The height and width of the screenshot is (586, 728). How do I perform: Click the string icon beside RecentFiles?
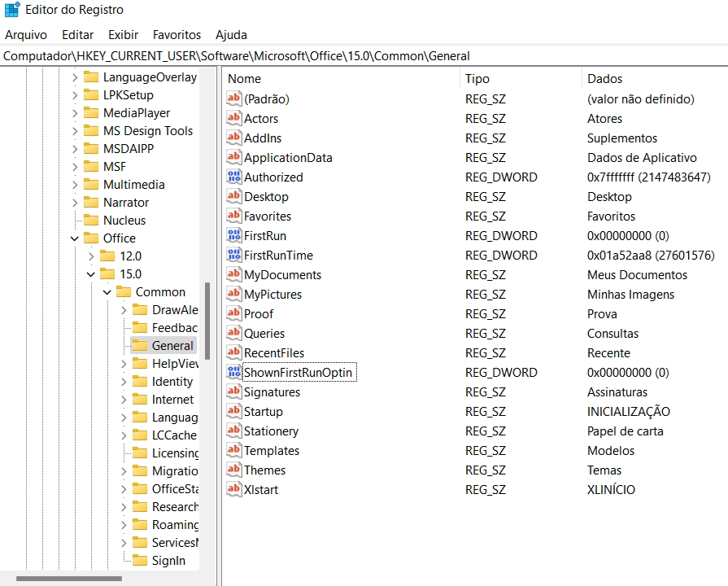point(234,352)
